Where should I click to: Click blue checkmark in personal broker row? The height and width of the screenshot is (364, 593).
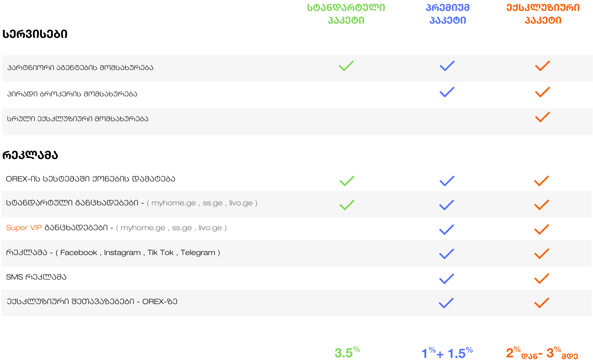click(447, 92)
